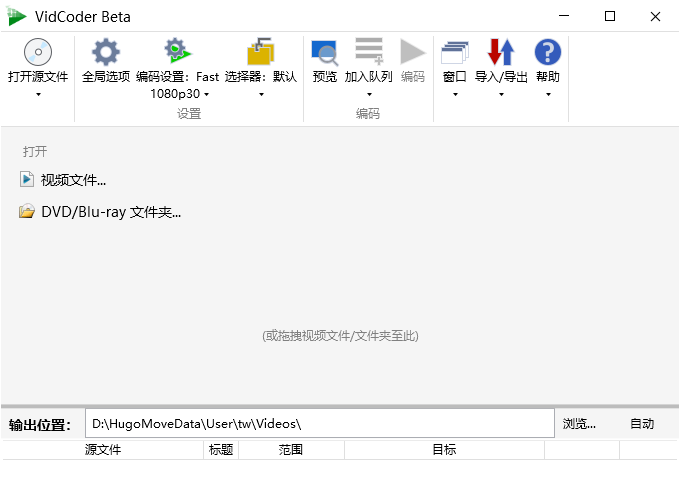Click the 输出位置: label

click(39, 425)
